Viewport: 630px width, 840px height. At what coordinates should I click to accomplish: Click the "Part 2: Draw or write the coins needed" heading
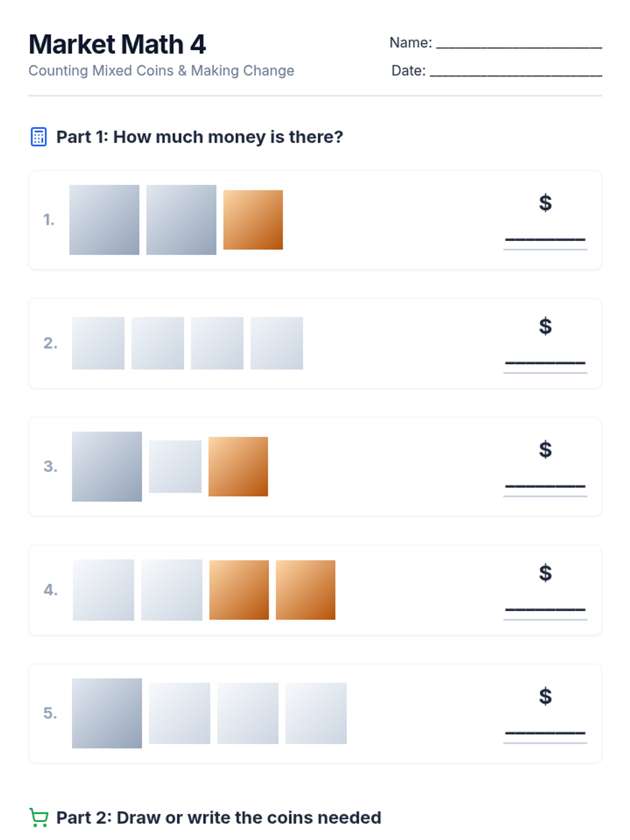[x=218, y=817]
